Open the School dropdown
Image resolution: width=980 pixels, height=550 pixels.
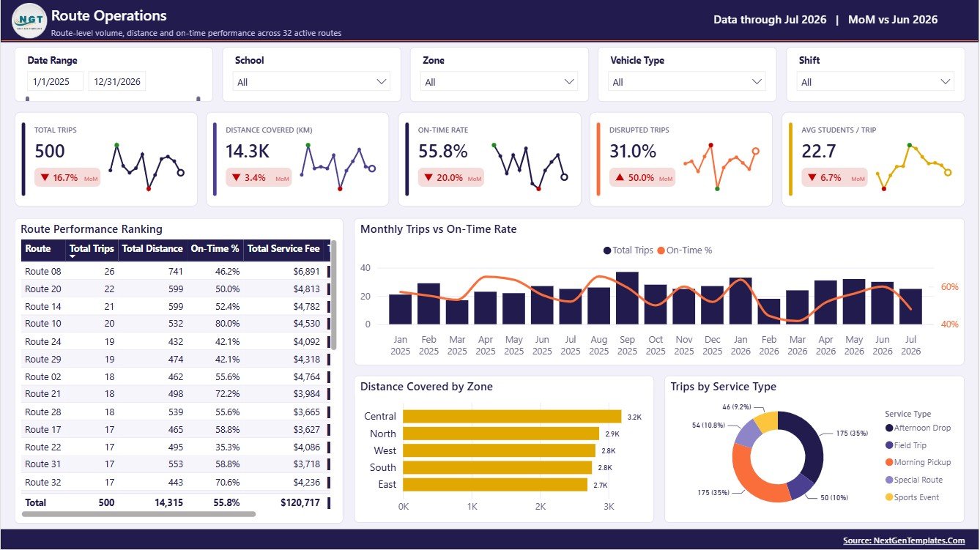tap(312, 82)
